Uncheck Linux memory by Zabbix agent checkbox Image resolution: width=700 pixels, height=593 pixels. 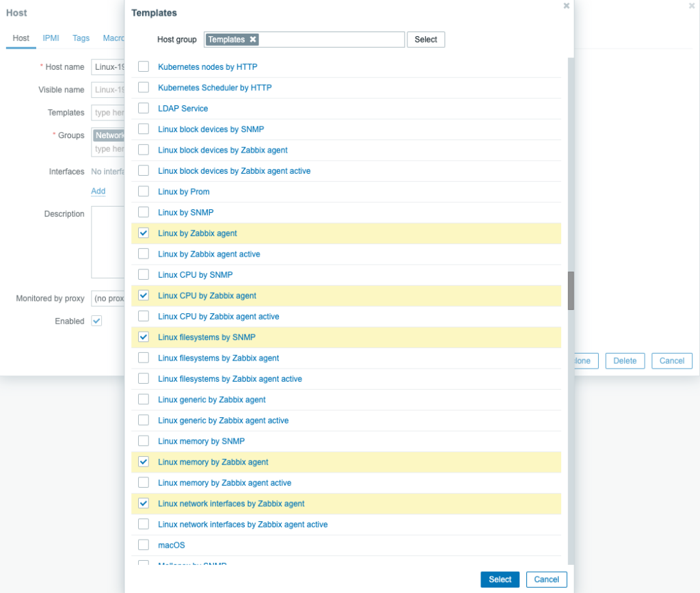[x=144, y=462]
